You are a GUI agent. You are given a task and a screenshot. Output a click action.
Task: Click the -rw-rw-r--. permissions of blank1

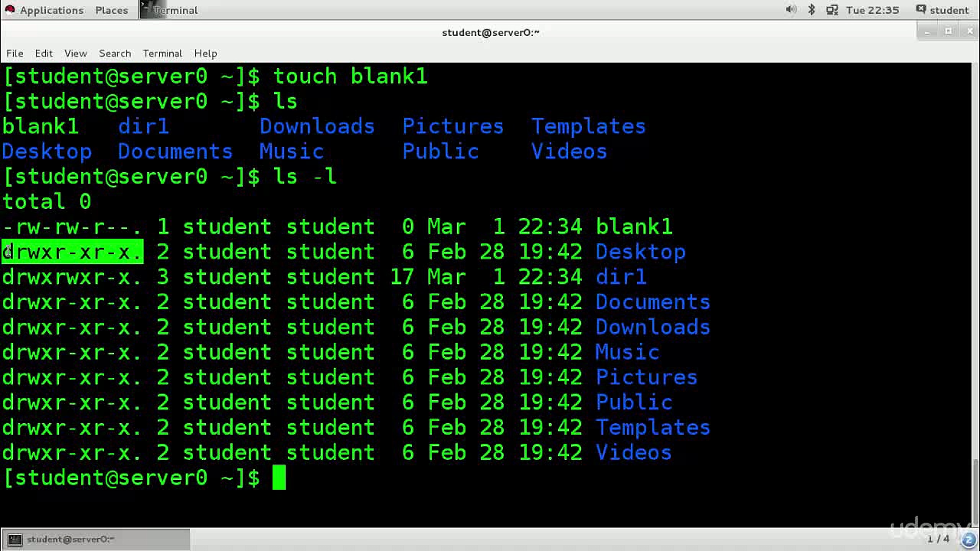(x=72, y=227)
